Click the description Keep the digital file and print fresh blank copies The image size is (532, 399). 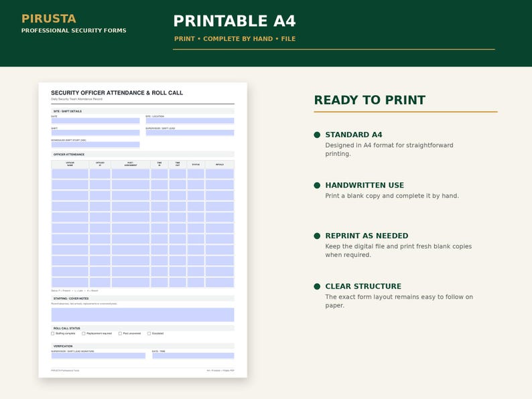pos(398,250)
